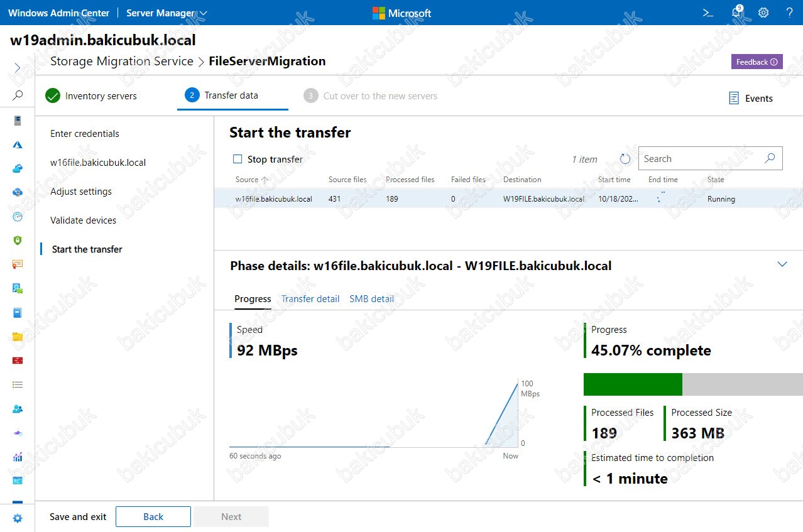Screen dimensions: 803x532
Task: Click the W19FILE.bakicubuk.local destination cell
Action: coord(544,198)
